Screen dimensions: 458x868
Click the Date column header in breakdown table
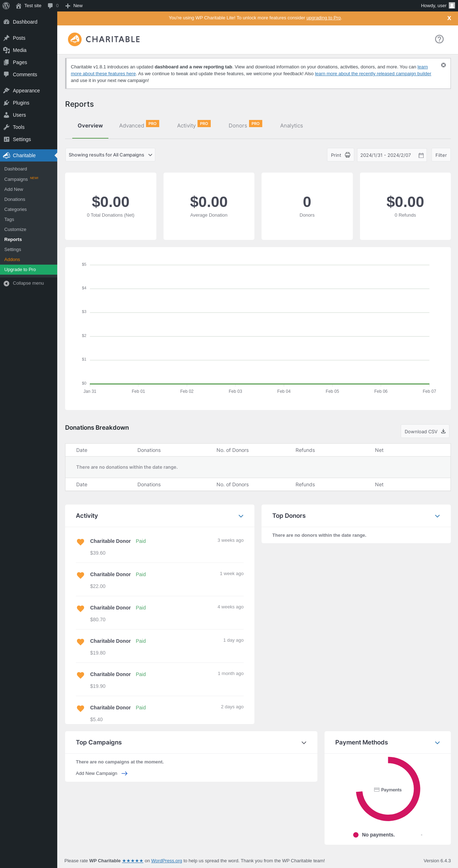pos(82,450)
